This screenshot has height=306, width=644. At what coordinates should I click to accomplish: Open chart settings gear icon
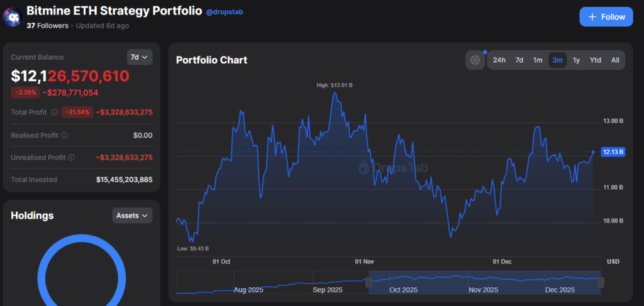(475, 60)
